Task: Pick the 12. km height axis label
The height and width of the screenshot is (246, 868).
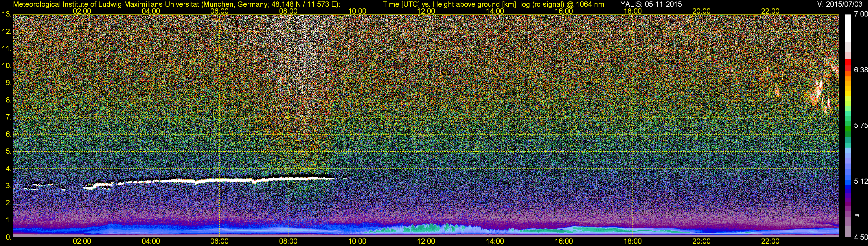Action: 6,32
